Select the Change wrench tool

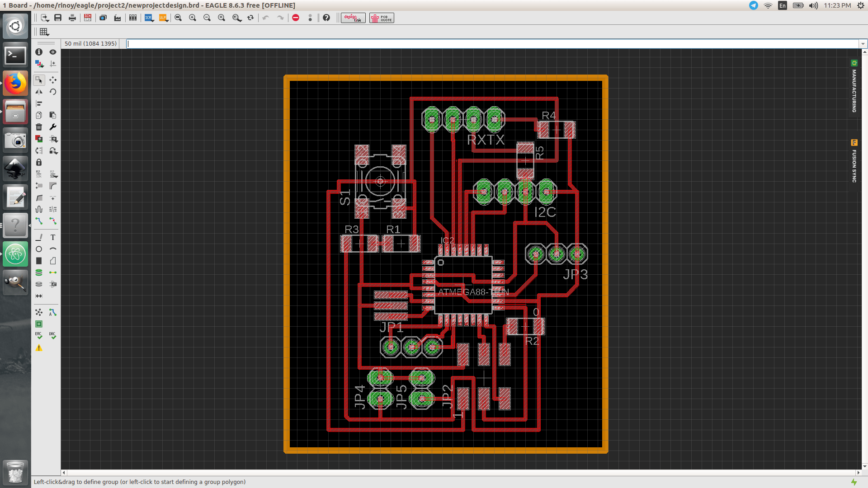(53, 127)
